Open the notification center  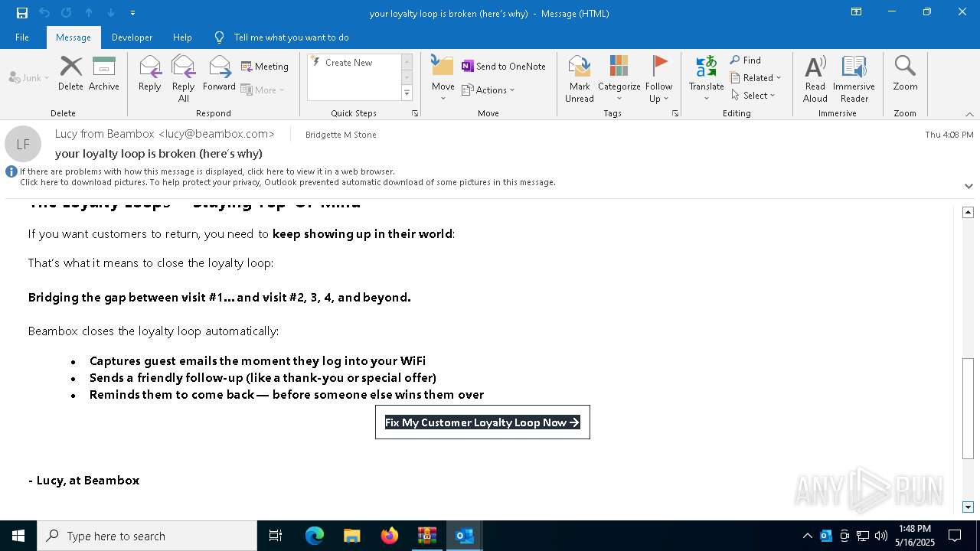click(955, 536)
